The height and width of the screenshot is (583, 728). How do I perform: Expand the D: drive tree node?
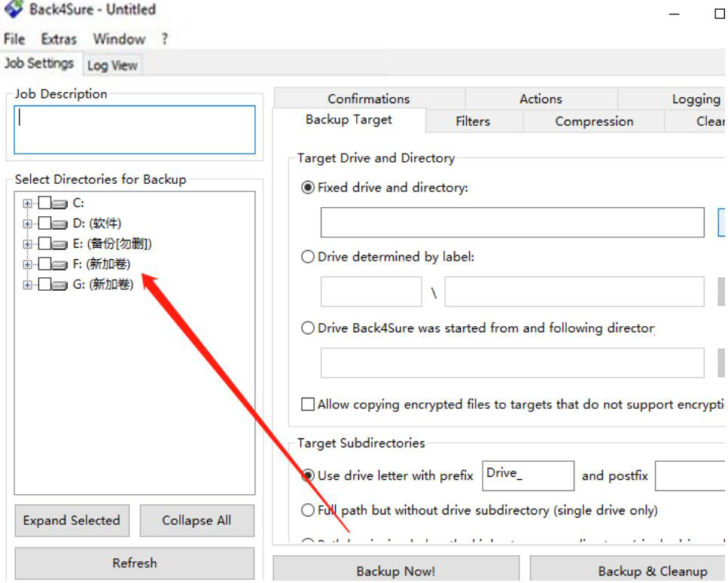point(27,224)
